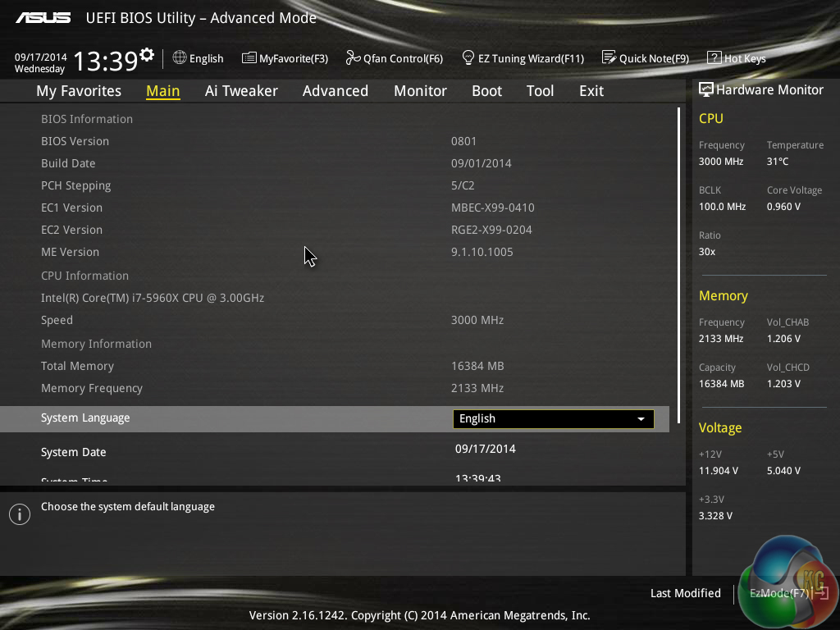The image size is (840, 630).
Task: Click Build Date value 09/01/2014
Action: [x=481, y=163]
